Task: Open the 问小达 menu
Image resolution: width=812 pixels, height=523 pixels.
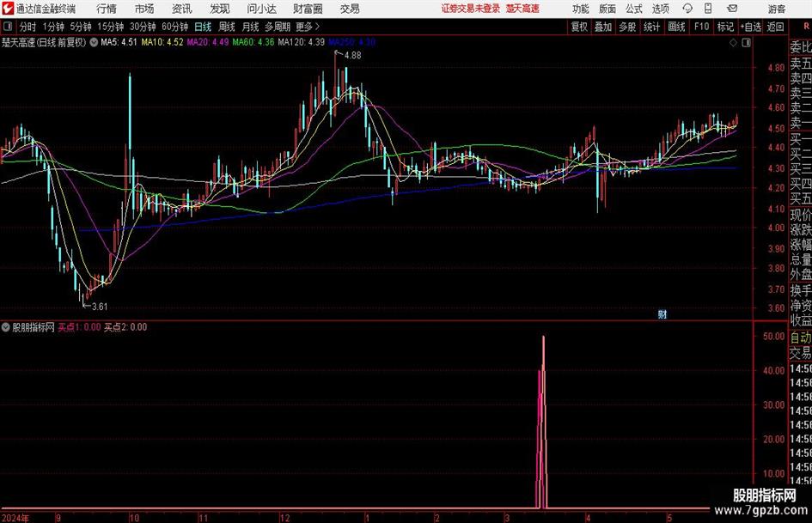Action: pyautogui.click(x=261, y=9)
